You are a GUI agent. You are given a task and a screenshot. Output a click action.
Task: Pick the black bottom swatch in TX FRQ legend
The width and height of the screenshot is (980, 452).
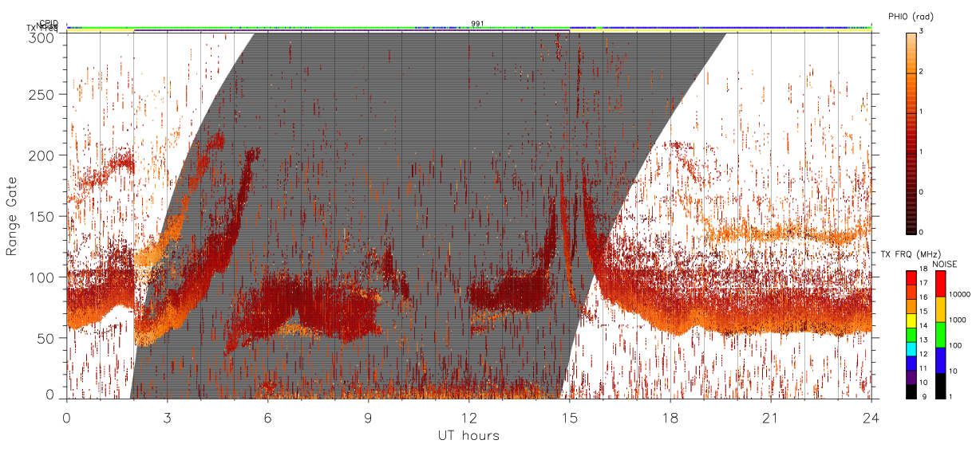coord(911,391)
